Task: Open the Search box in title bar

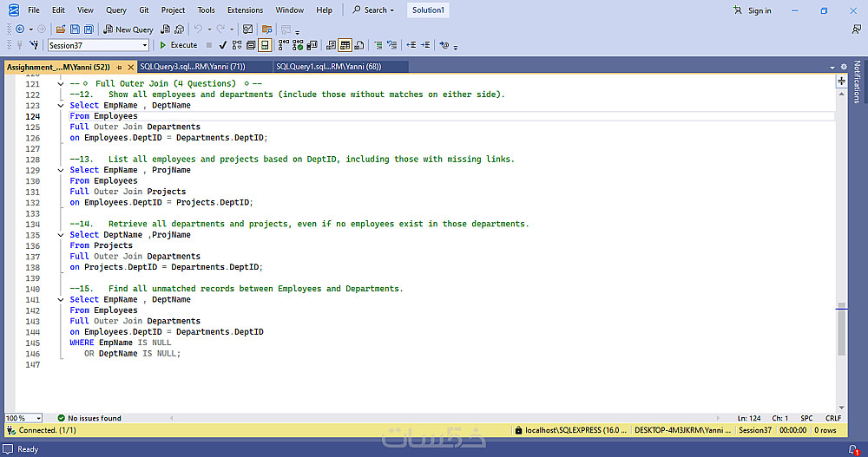Action: pyautogui.click(x=373, y=10)
